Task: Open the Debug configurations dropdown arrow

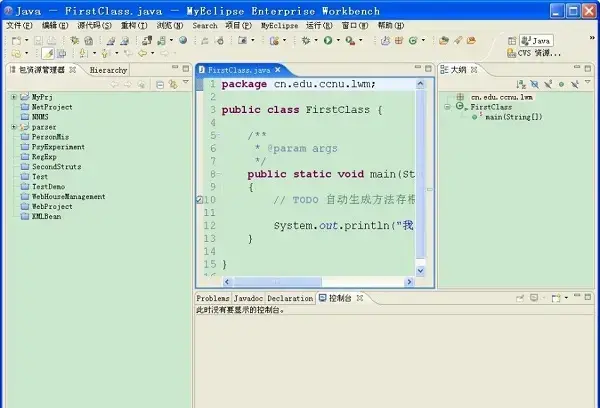Action: click(316, 40)
